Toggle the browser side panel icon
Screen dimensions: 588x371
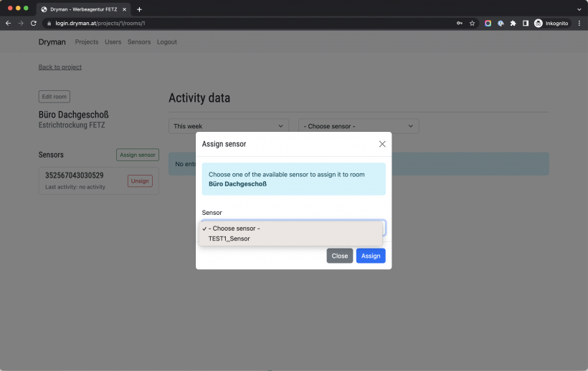click(526, 23)
